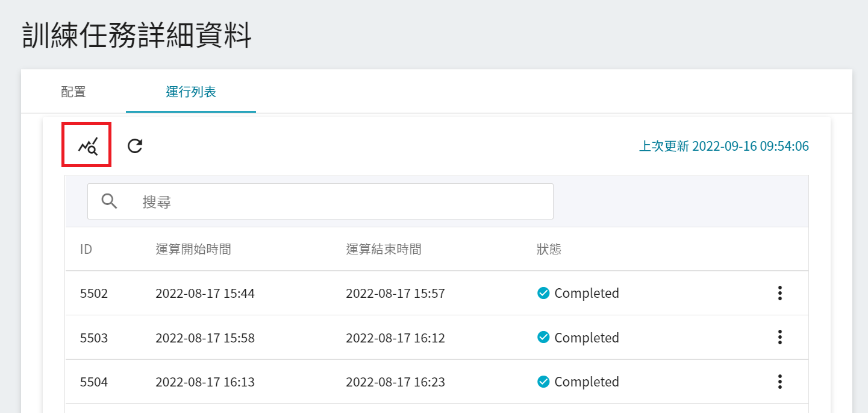Viewport: 868px width, 413px height.
Task: Sort by the ID column header
Action: [x=86, y=249]
